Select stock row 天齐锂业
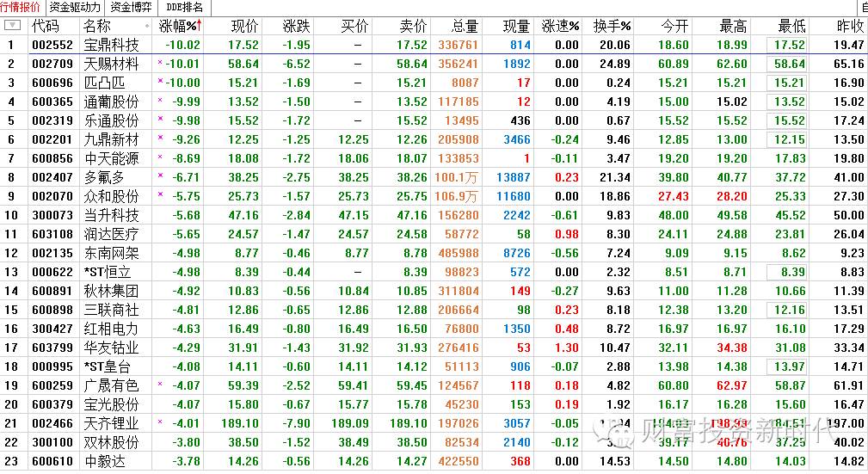868x474 pixels. click(434, 423)
